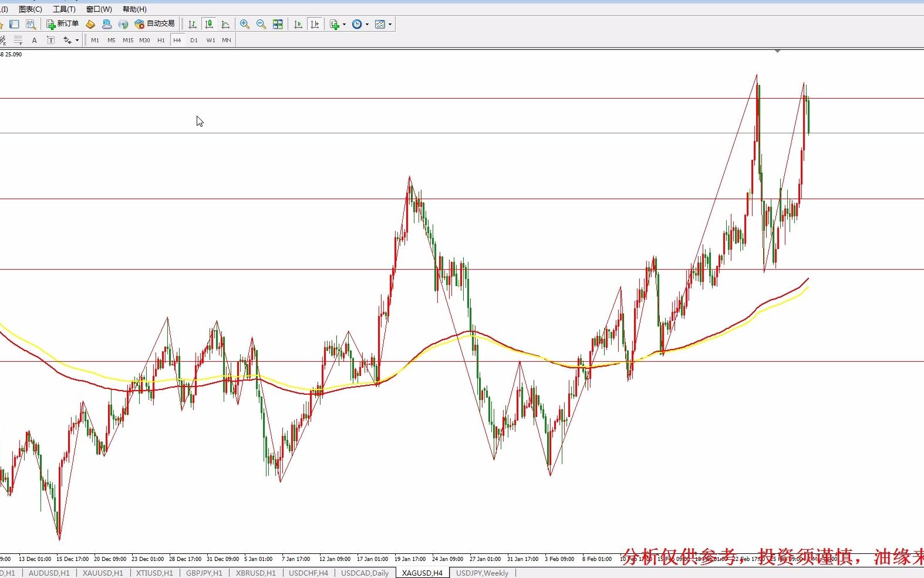Zoom out on the chart
This screenshot has height=578, width=924.
[261, 24]
